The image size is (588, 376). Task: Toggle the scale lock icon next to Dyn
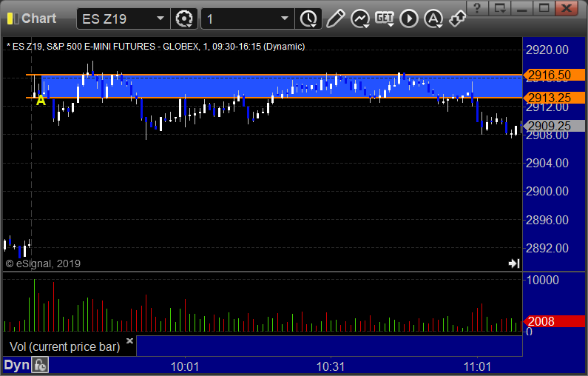coord(40,365)
